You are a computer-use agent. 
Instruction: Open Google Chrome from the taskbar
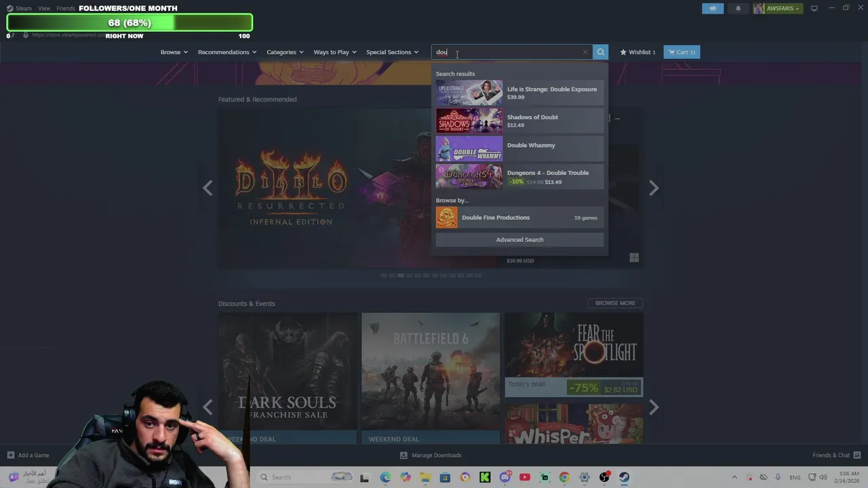click(564, 477)
